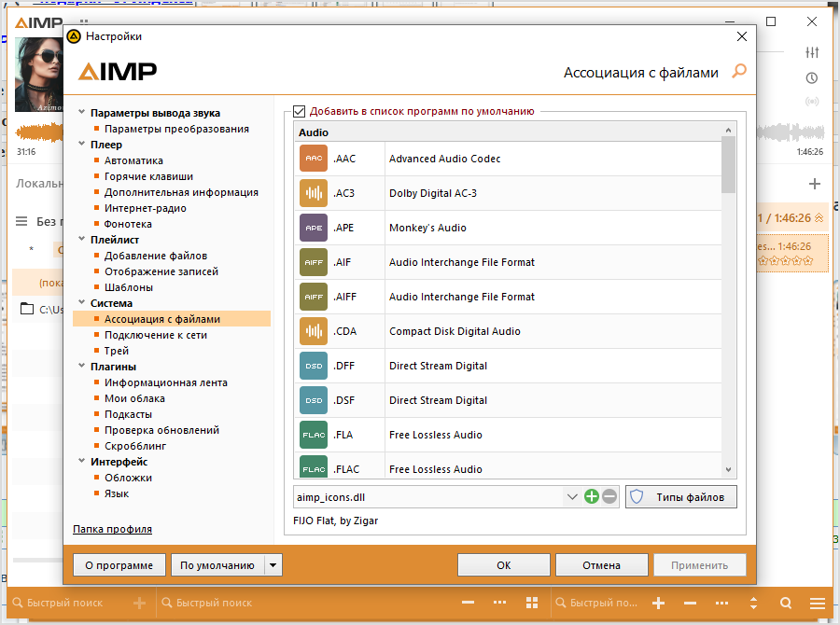
Task: Toggle 'Добавить в список программ по умолчанию' checkbox
Action: [x=299, y=111]
